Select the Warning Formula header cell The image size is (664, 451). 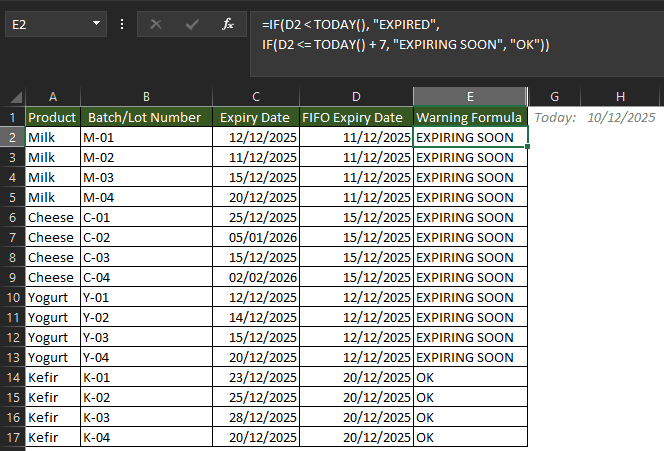pyautogui.click(x=469, y=117)
